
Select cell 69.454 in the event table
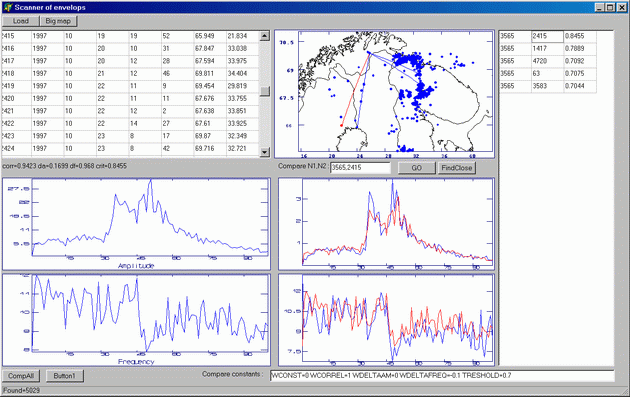point(210,86)
